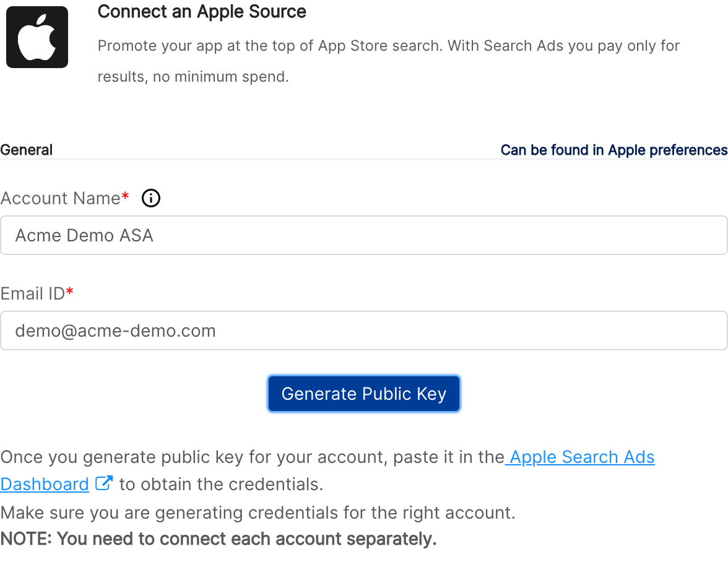Viewport: 728px width, 583px height.
Task: Focus the Email ID input field
Action: pos(363,330)
